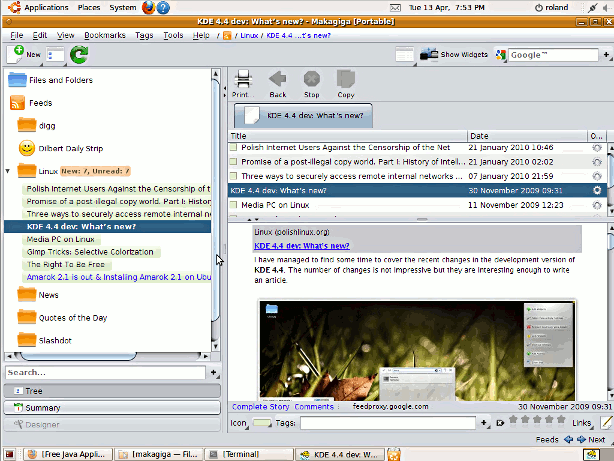Click the Tags input field
The height and width of the screenshot is (461, 614).
(388, 423)
